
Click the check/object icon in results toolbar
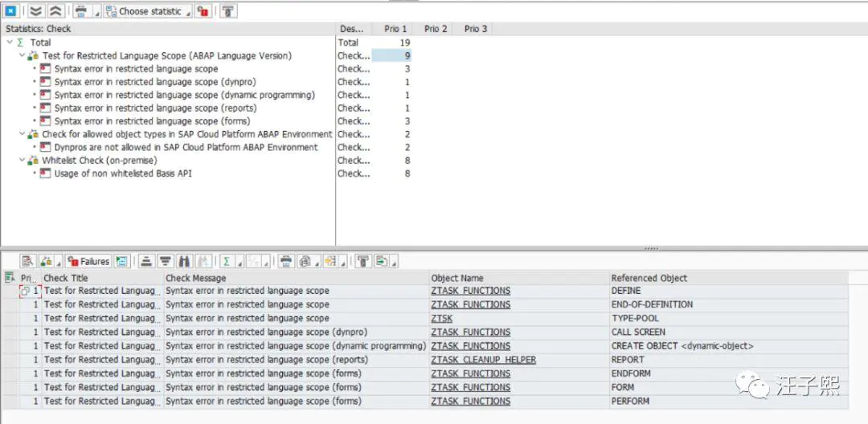tap(45, 261)
